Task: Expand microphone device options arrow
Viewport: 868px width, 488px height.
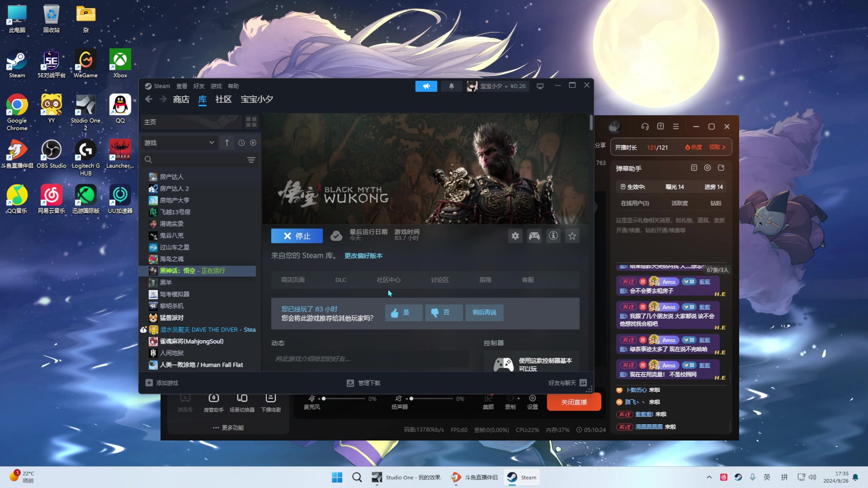Action: click(319, 399)
